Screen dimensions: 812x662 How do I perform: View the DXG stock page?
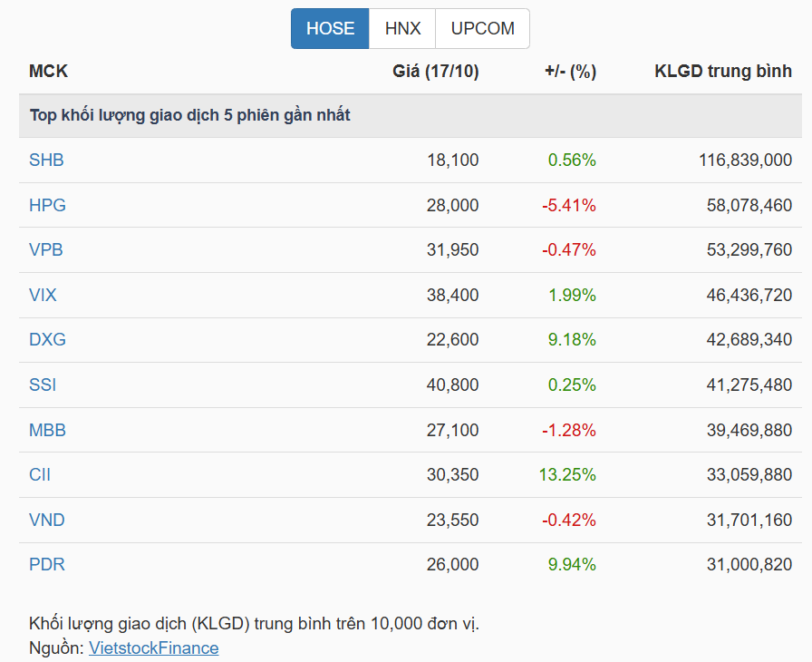(x=47, y=340)
